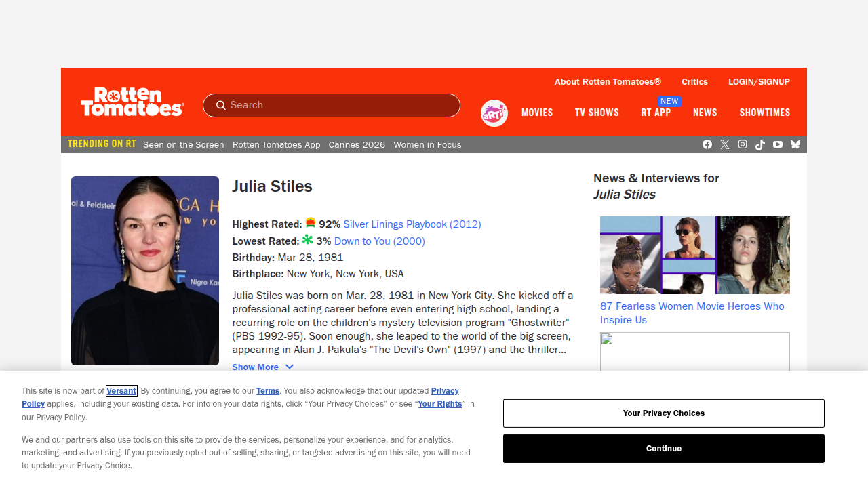The height and width of the screenshot is (488, 868).
Task: Open 87 Fearless Women Movie Heroes article link
Action: (x=692, y=313)
